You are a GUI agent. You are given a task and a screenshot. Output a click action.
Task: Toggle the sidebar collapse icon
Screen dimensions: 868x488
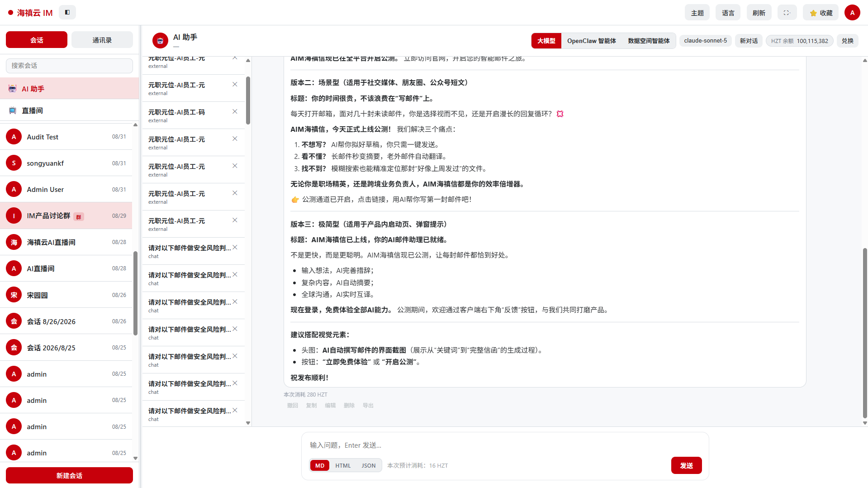pyautogui.click(x=67, y=12)
